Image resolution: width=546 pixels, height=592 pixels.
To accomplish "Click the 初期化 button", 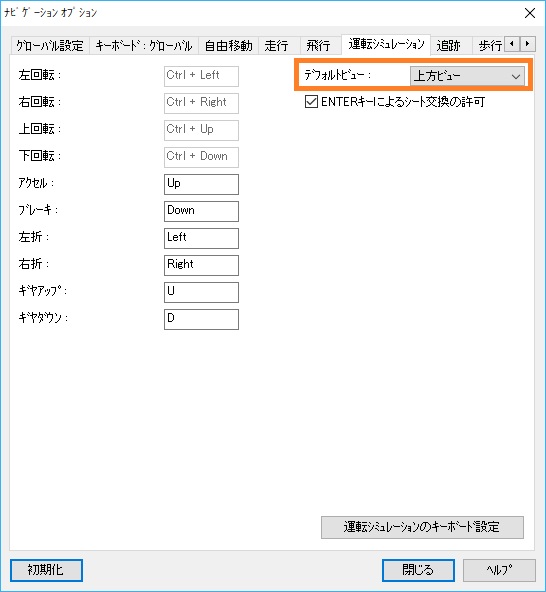I will point(46,570).
